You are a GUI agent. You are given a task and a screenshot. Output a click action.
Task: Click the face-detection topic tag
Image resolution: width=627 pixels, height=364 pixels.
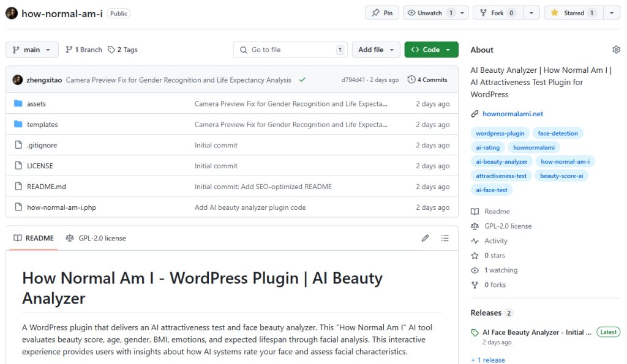[x=558, y=133]
